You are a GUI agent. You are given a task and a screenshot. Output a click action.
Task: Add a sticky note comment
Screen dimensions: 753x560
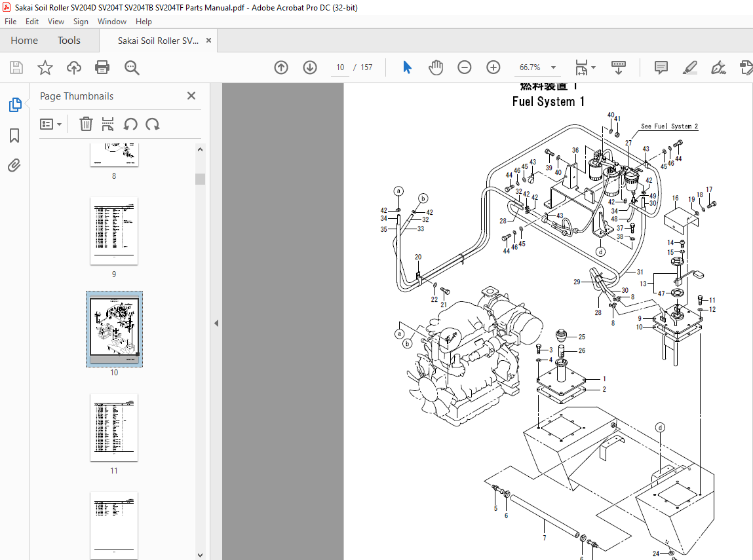(x=661, y=67)
